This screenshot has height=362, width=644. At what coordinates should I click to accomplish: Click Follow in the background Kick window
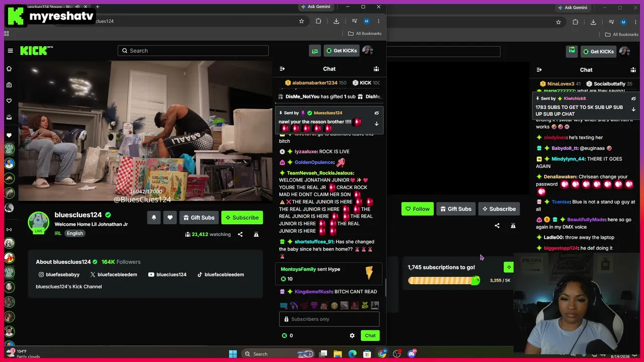(x=418, y=209)
